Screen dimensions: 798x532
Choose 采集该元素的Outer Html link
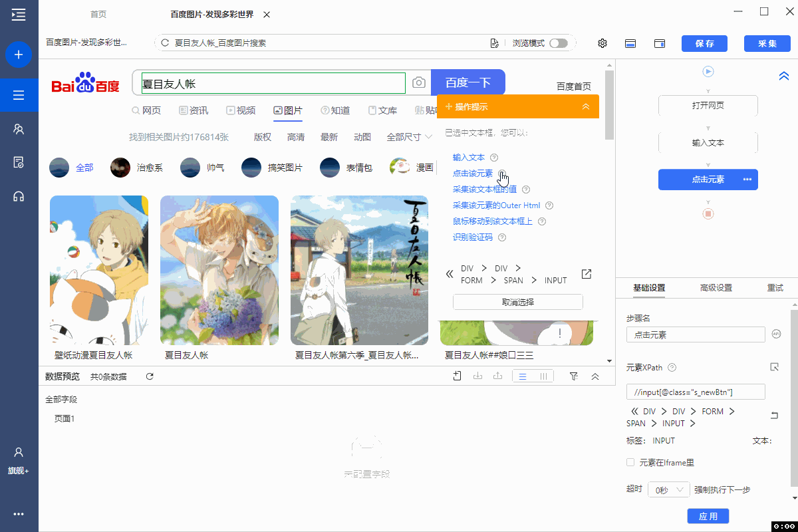497,205
